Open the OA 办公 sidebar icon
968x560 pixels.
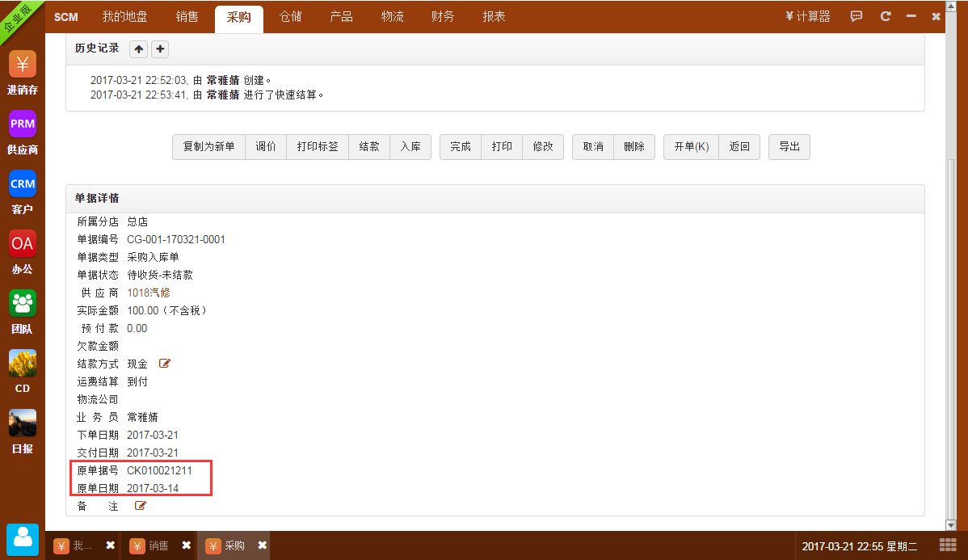[x=23, y=244]
